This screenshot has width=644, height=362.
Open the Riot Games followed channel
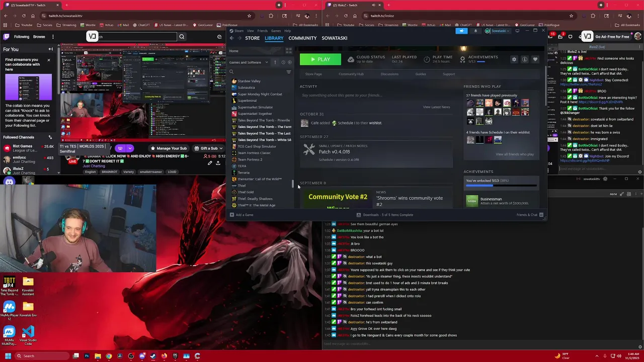click(x=29, y=148)
